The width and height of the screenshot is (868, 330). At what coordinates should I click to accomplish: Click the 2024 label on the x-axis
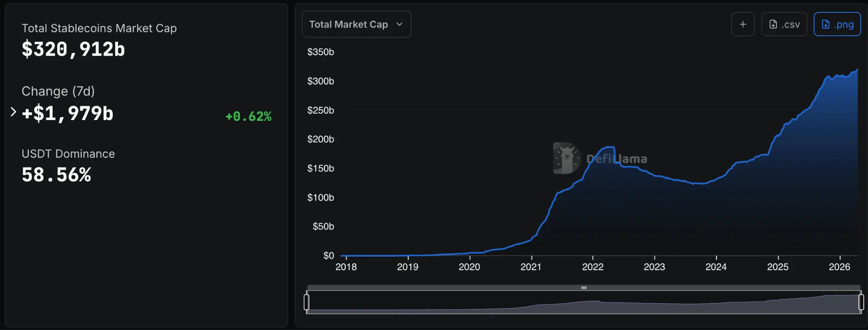pos(716,267)
